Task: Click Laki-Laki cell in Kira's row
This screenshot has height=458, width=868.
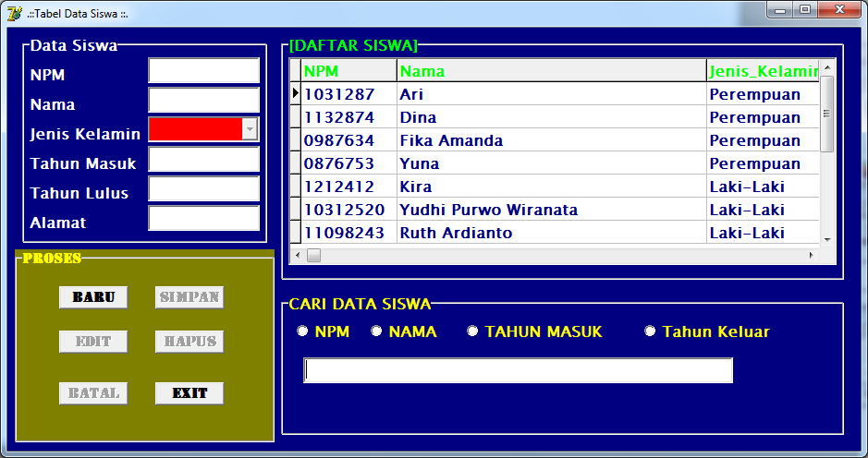Action: point(763,187)
